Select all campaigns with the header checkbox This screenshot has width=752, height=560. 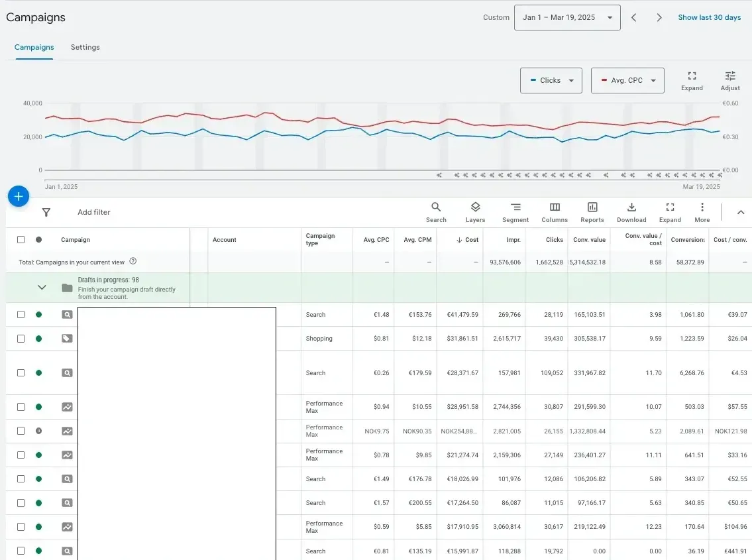click(21, 239)
